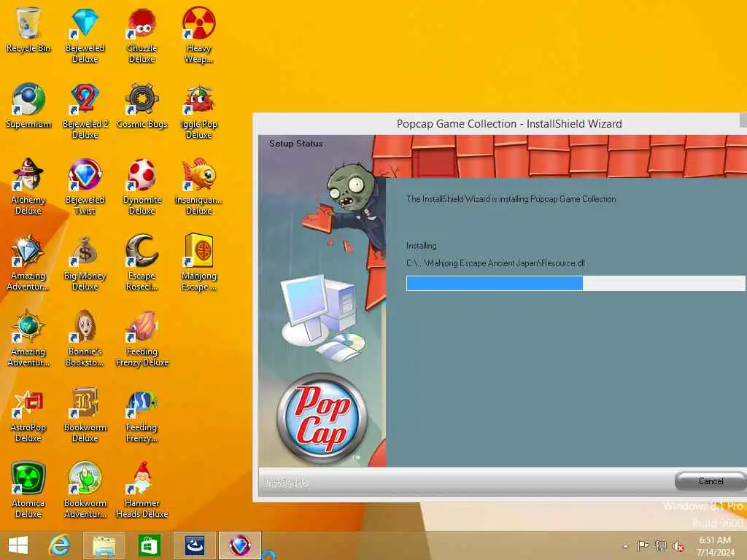Click the Iggle Pop Deluxe icon
Screen dimensions: 747x560
tap(198, 111)
